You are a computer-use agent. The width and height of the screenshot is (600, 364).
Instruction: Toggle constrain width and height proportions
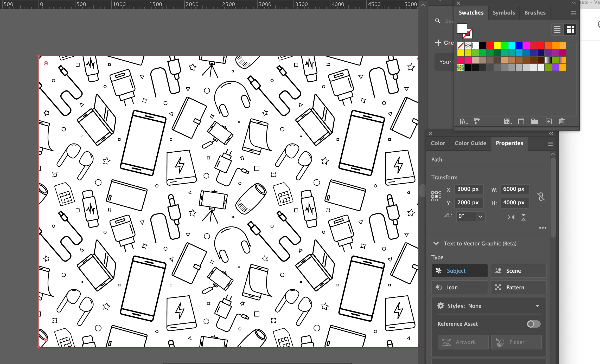pos(541,196)
